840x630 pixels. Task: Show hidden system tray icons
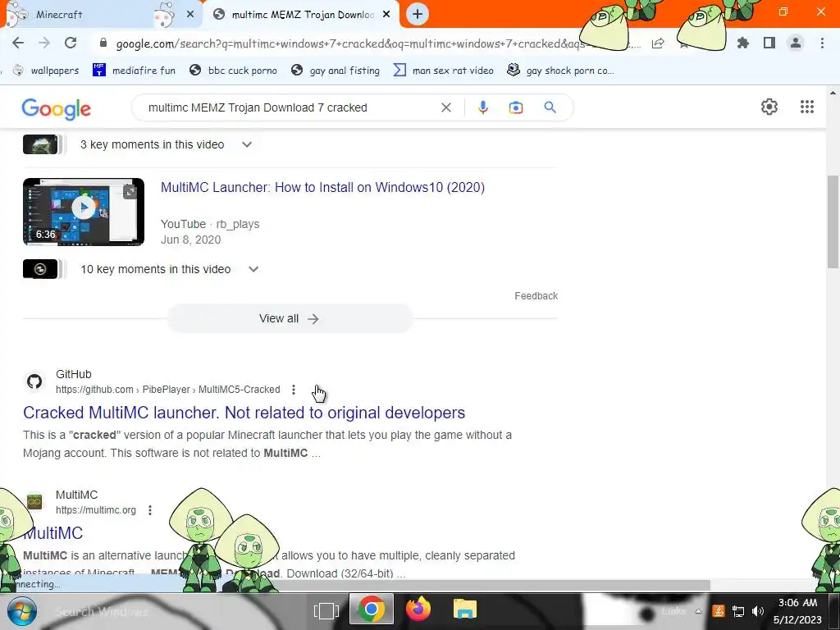pos(698,611)
